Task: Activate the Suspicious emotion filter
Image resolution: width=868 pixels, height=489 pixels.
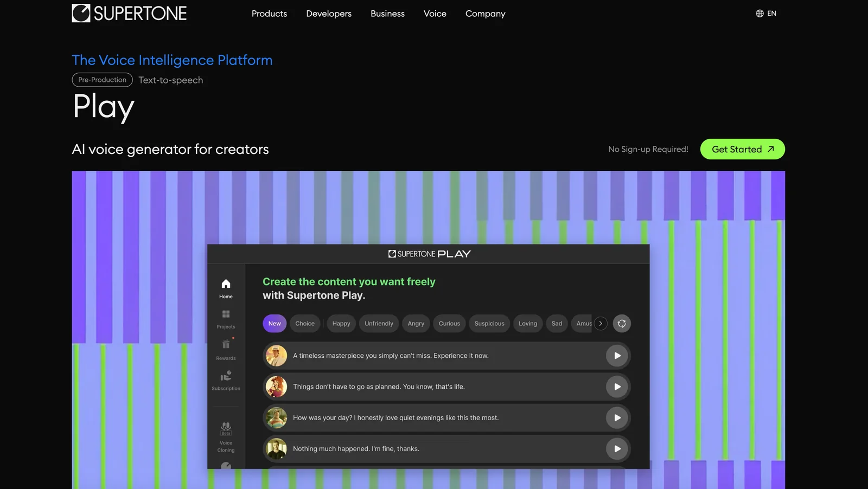Action: (x=489, y=323)
